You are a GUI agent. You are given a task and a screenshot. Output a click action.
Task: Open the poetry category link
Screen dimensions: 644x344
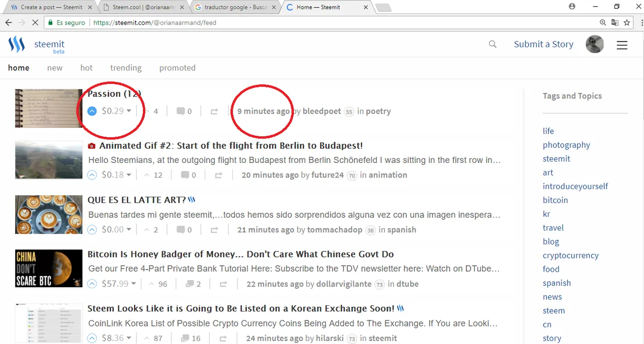pyautogui.click(x=378, y=111)
